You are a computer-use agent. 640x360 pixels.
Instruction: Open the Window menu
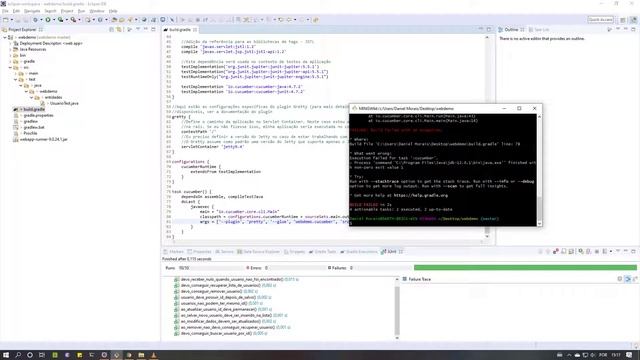point(97,11)
